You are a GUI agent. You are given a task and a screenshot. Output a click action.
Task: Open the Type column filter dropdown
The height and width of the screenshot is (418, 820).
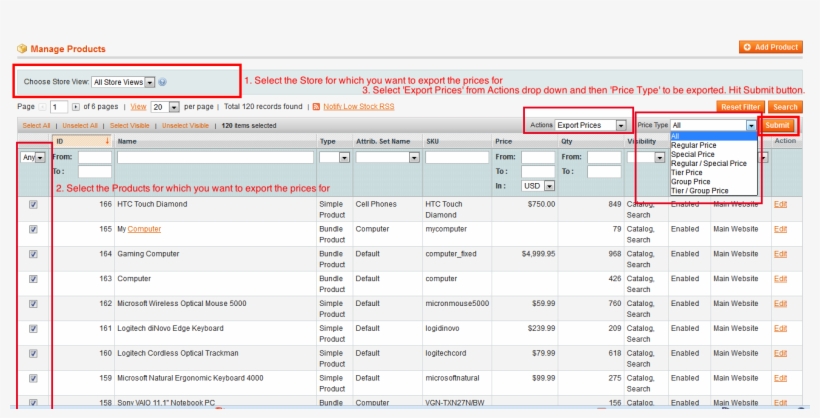pyautogui.click(x=335, y=157)
